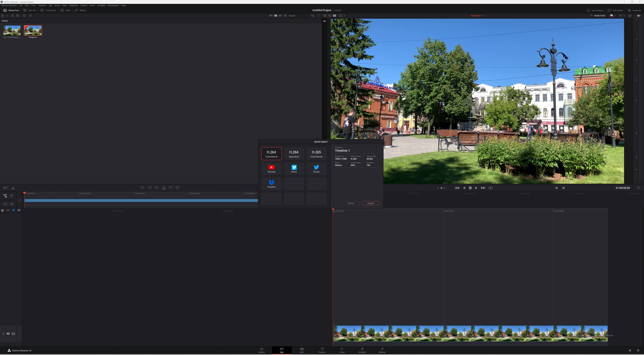Select the H.264 Master export preset
The image size is (644, 355).
click(x=271, y=154)
